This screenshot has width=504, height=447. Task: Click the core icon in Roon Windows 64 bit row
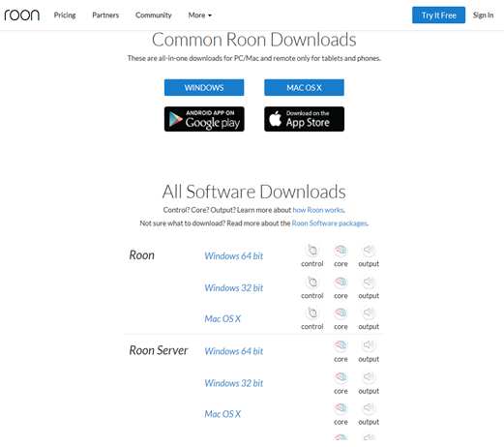click(x=341, y=250)
